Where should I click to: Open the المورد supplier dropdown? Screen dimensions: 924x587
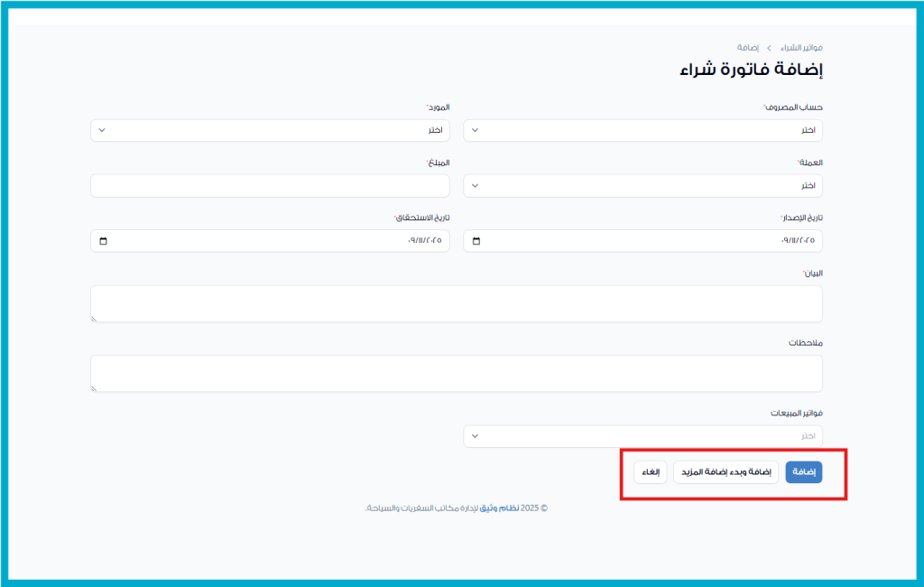click(270, 130)
